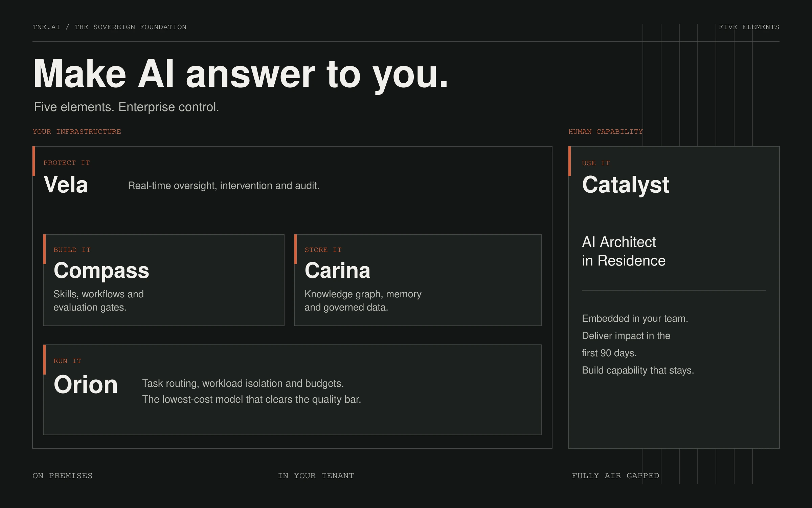The height and width of the screenshot is (508, 812).
Task: Click the 'Build capability that stays.' line
Action: (638, 370)
